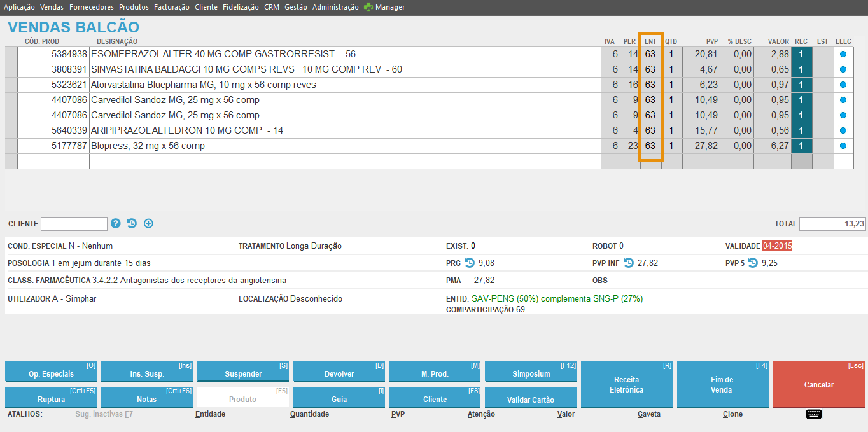
Task: Toggle ELEC dot for Esomeprazol row
Action: pyautogui.click(x=843, y=54)
